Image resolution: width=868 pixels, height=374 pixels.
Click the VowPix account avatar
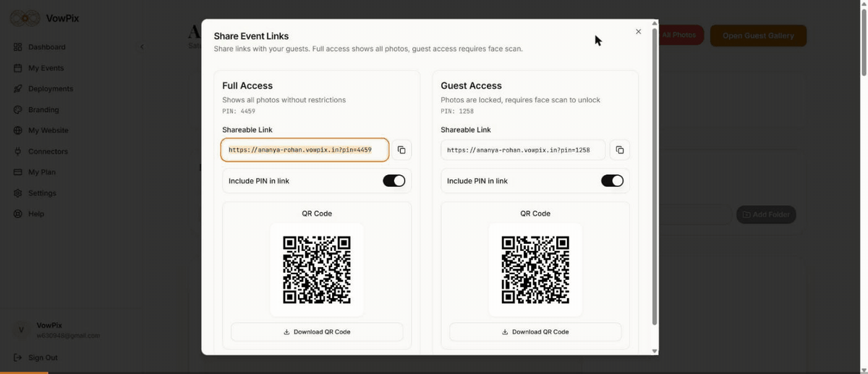click(21, 330)
